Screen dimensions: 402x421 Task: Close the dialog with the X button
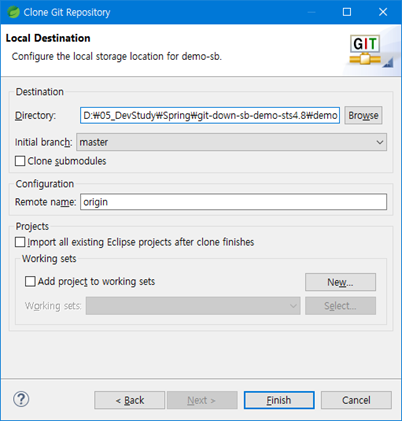[383, 12]
